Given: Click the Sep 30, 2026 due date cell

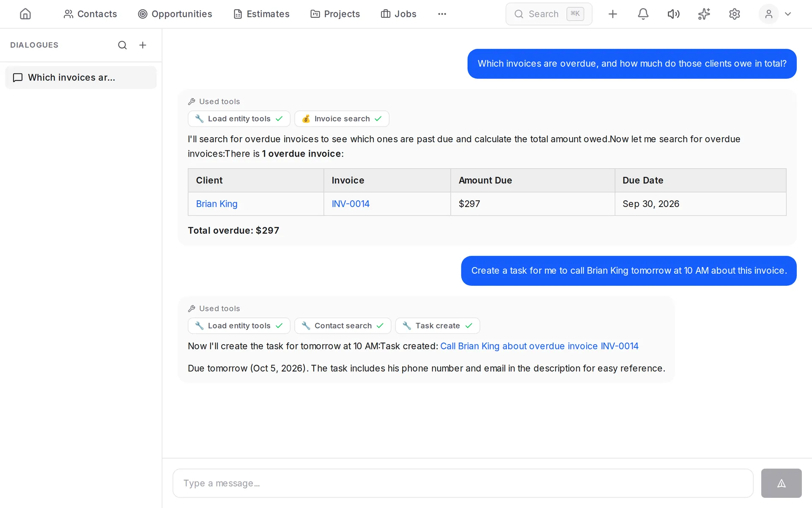Looking at the screenshot, I should [700, 204].
